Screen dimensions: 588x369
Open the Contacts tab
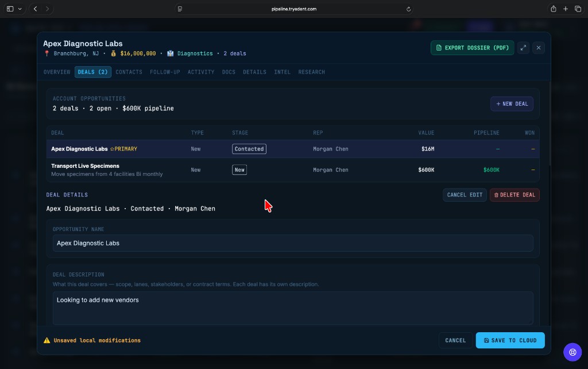coord(129,72)
